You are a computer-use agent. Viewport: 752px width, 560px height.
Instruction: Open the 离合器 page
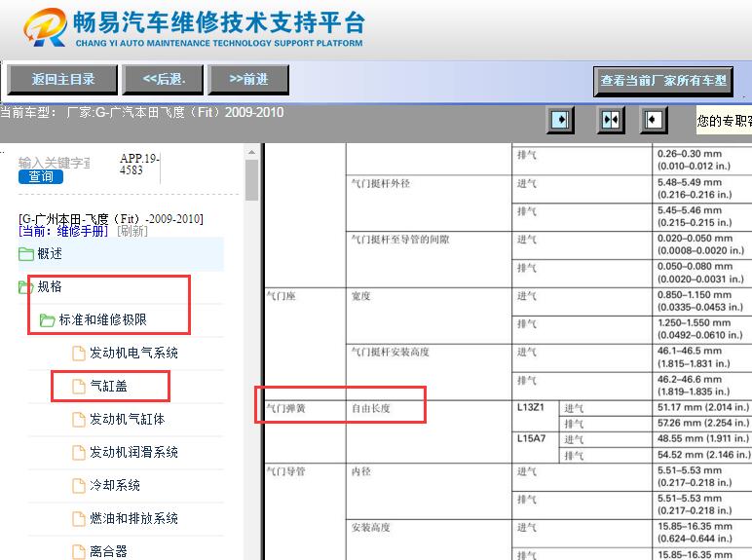[108, 552]
